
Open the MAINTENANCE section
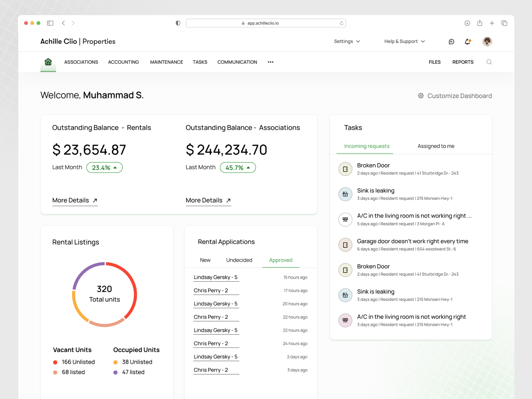(166, 62)
